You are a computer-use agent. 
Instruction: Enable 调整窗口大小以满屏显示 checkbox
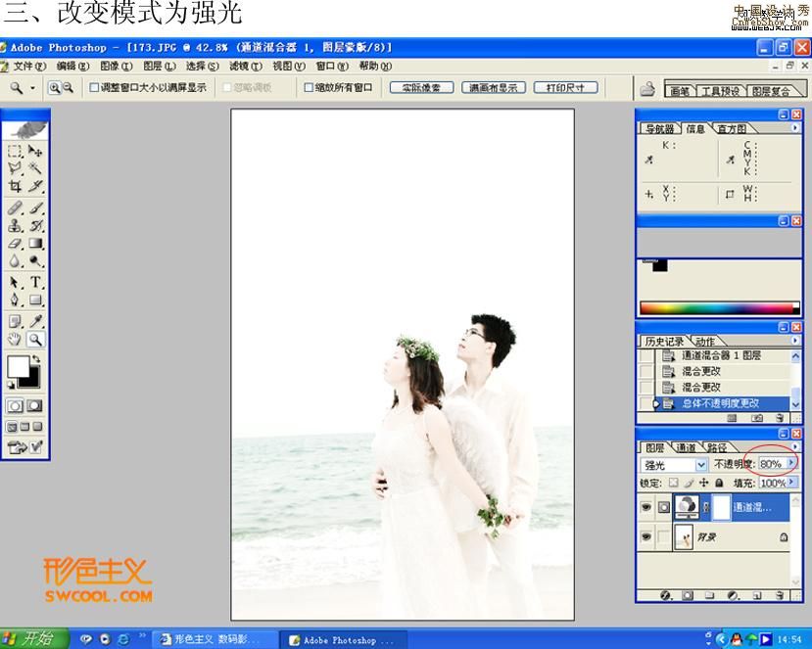[95, 87]
